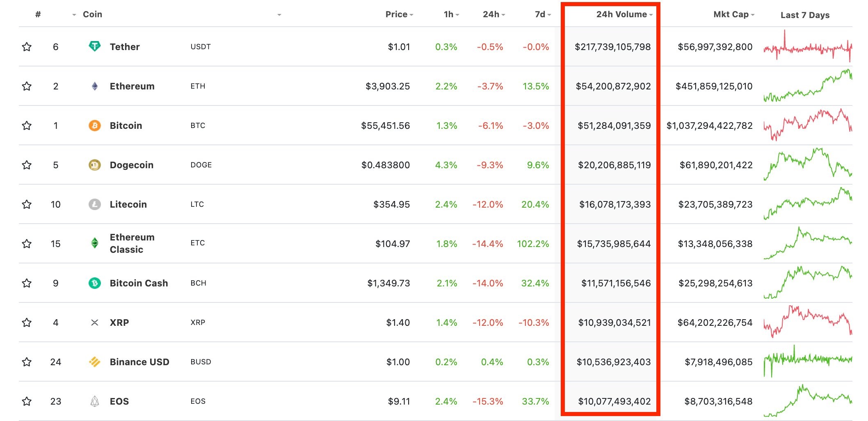Open the Dogecoin coin name link
Screen dimensions: 868x421
(x=132, y=165)
